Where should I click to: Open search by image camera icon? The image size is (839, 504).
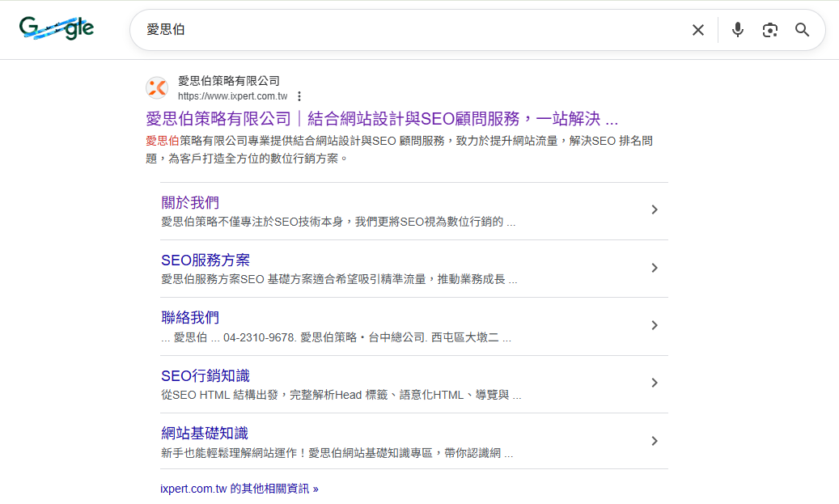tap(769, 30)
